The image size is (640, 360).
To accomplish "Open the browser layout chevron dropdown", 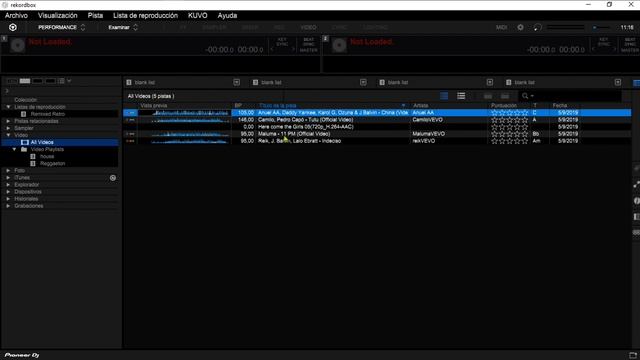I will click(x=69, y=81).
